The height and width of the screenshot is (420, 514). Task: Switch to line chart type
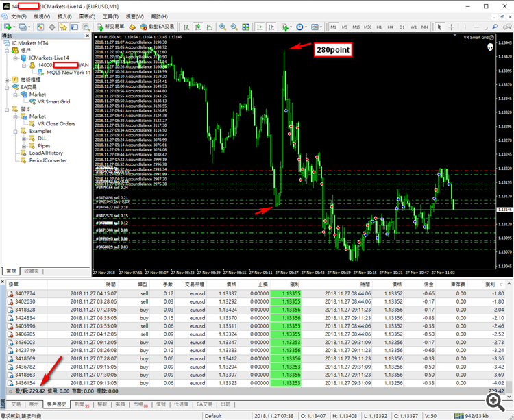tap(210, 27)
